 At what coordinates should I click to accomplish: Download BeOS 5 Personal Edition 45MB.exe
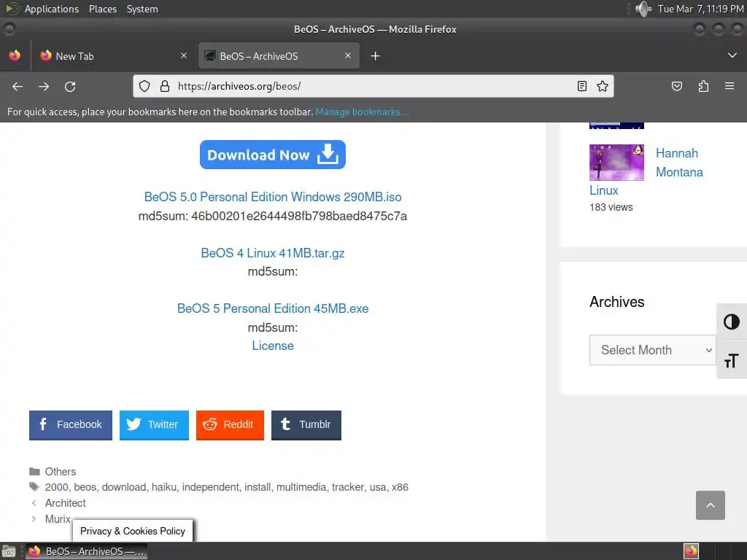click(x=273, y=308)
